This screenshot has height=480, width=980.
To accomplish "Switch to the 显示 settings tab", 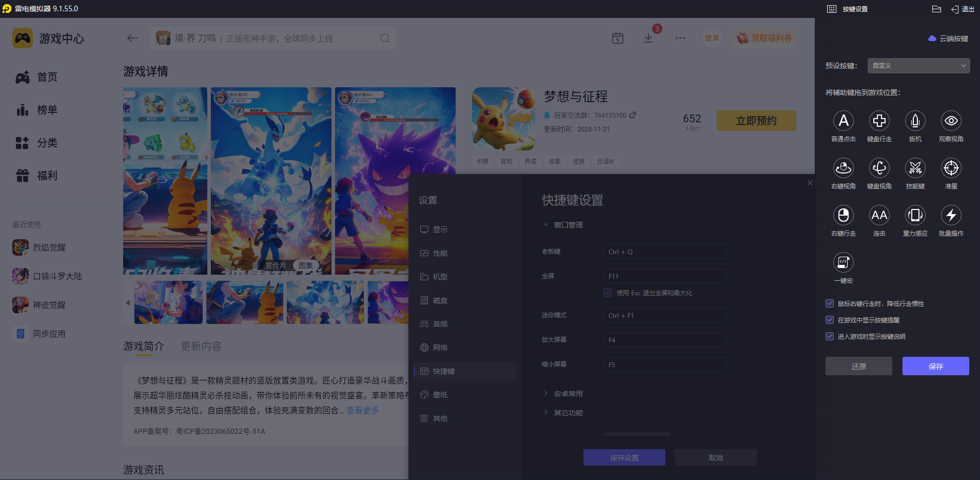I will point(440,229).
